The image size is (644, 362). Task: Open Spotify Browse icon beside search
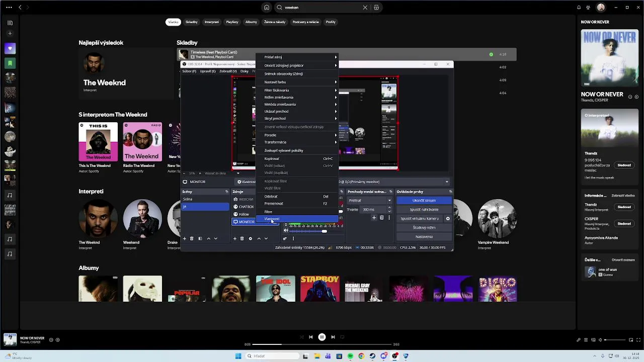376,8
